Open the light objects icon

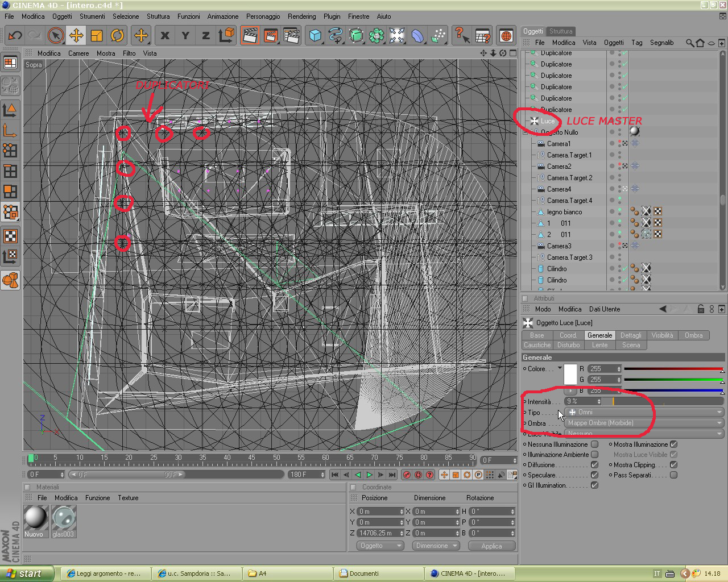(x=397, y=36)
